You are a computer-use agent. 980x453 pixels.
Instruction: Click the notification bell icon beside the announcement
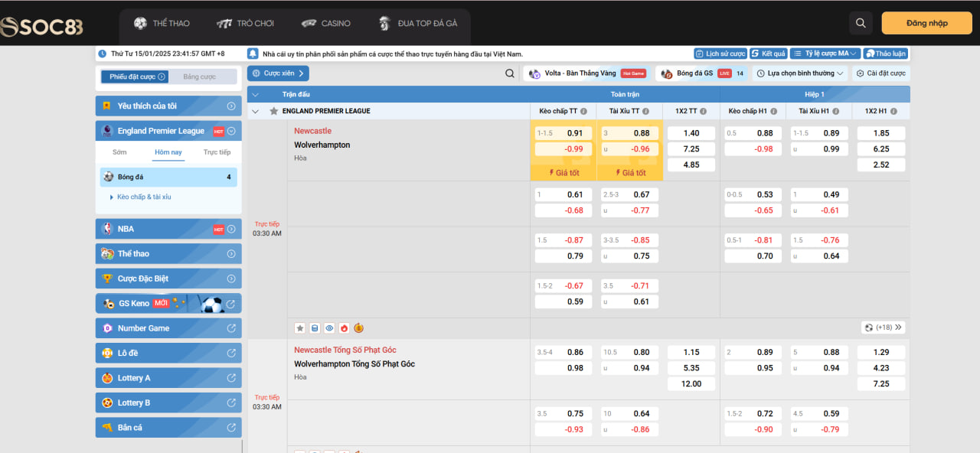click(x=253, y=54)
